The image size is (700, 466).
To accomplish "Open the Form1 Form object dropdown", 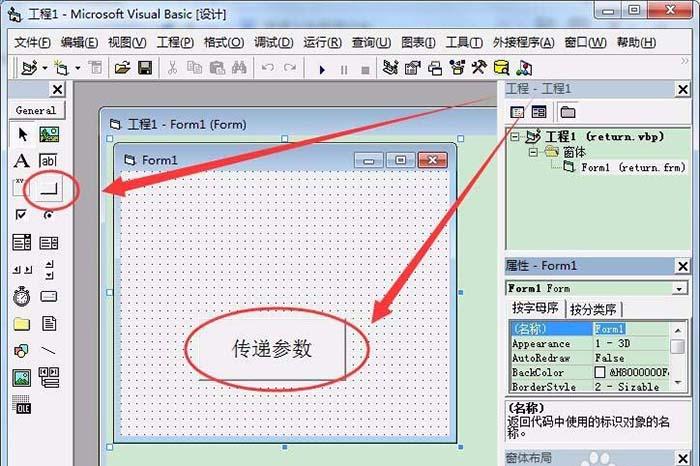I will pos(679,289).
